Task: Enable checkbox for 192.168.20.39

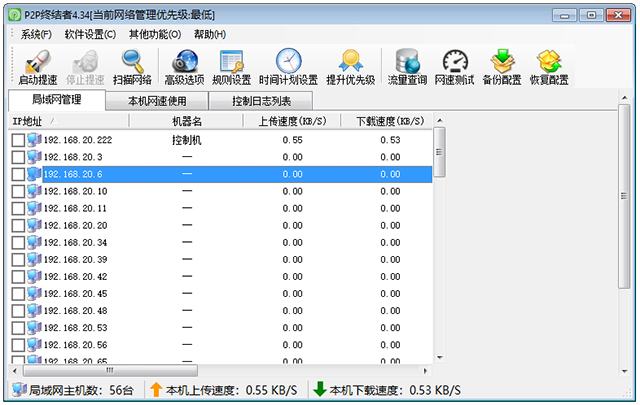Action: click(18, 260)
